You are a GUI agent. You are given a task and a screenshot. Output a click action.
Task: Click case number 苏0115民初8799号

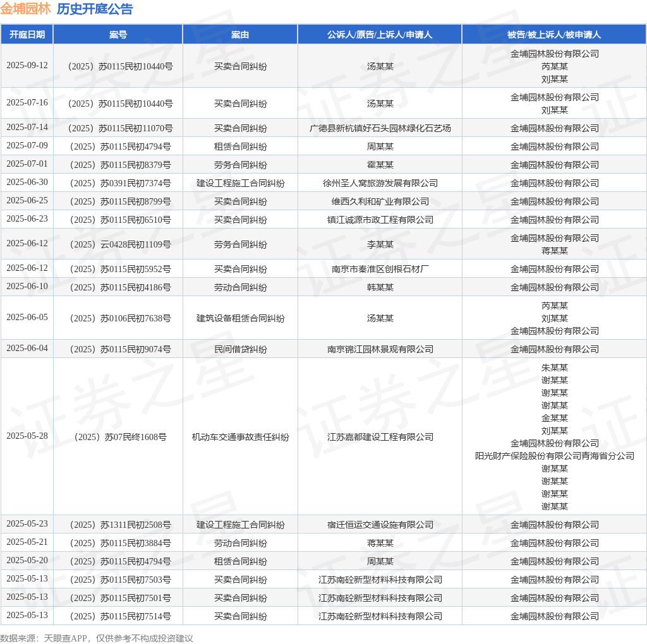[120, 201]
